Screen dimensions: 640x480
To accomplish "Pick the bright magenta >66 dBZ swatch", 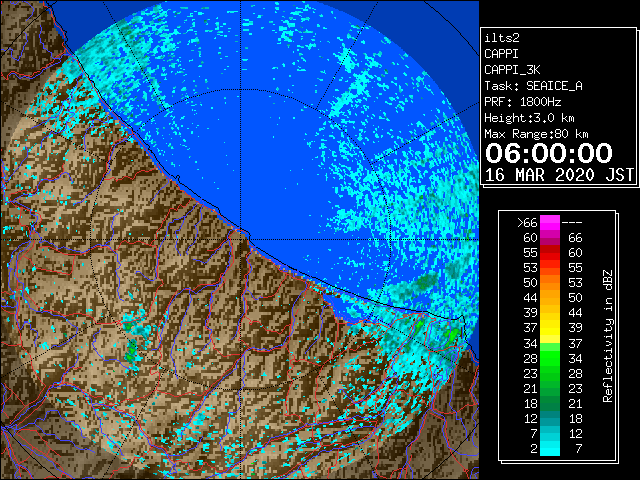I will pos(550,223).
